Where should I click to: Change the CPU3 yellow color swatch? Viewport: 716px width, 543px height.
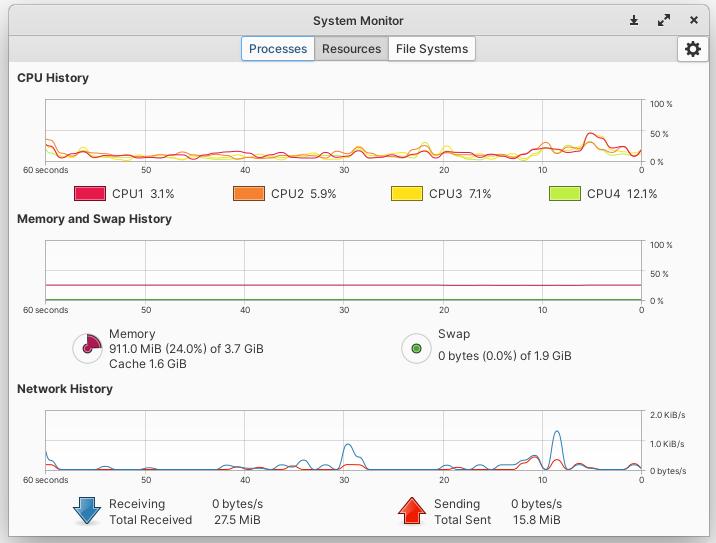click(x=407, y=194)
